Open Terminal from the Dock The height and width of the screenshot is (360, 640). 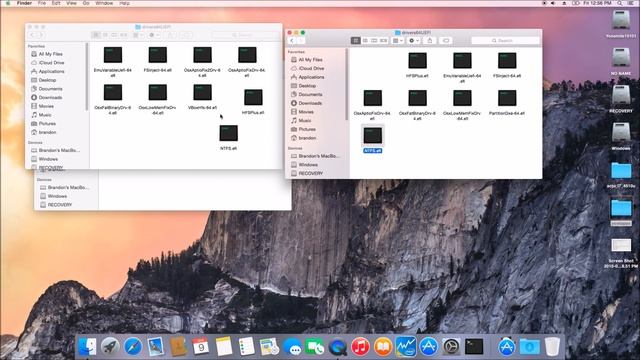pos(474,347)
